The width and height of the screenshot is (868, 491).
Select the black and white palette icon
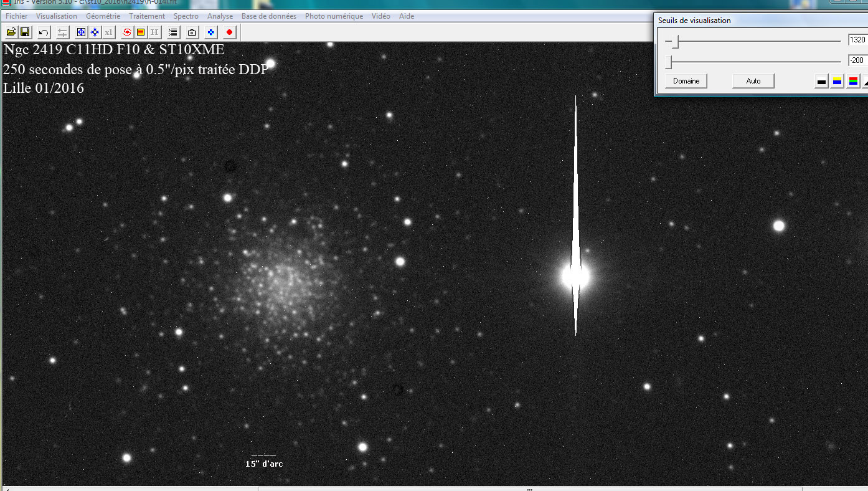pos(821,81)
